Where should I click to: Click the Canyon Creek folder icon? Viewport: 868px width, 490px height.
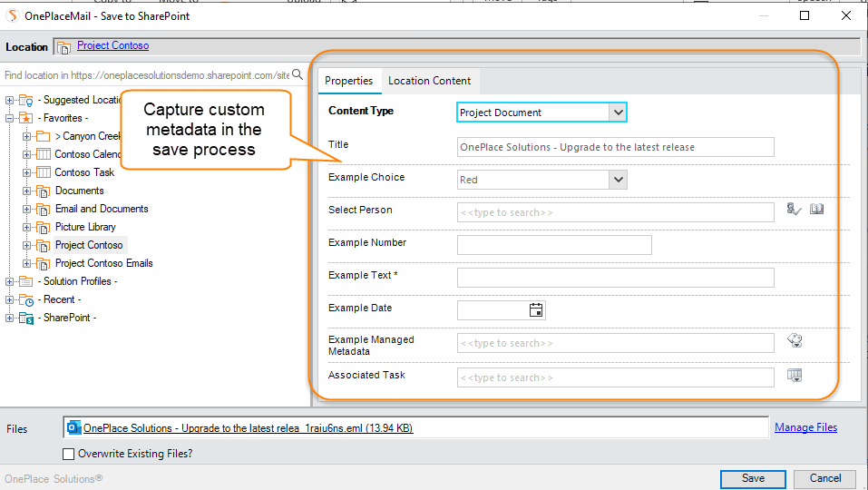tap(44, 136)
